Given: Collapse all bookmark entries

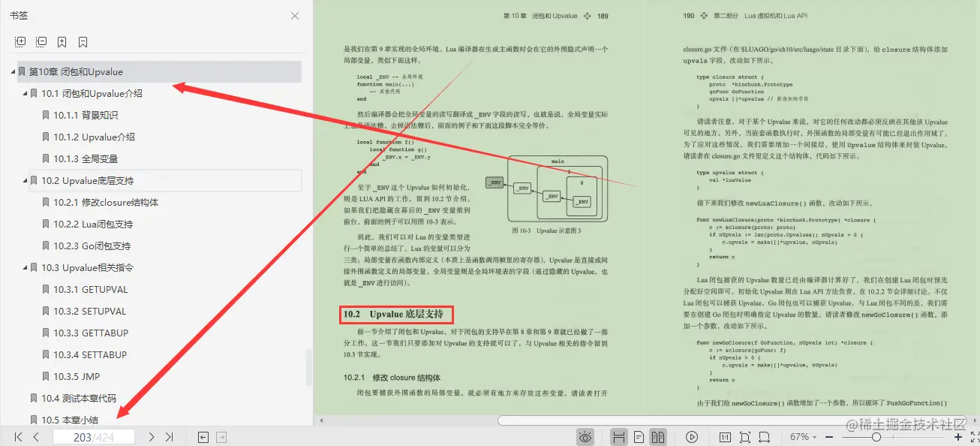Looking at the screenshot, I should (x=41, y=41).
